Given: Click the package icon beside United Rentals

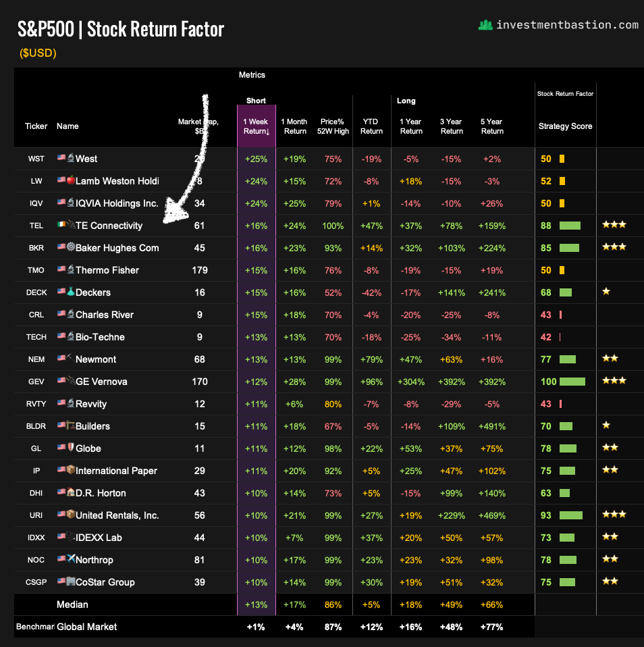Looking at the screenshot, I should (71, 514).
